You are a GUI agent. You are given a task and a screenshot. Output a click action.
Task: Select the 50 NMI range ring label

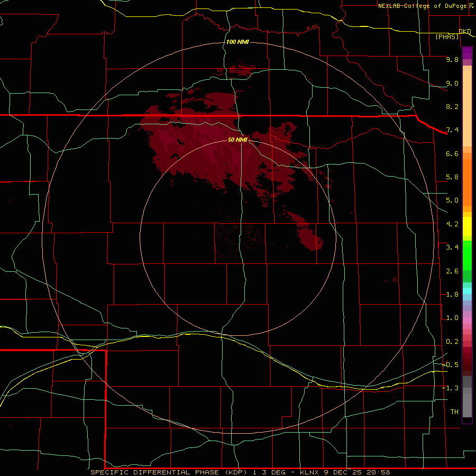(237, 140)
